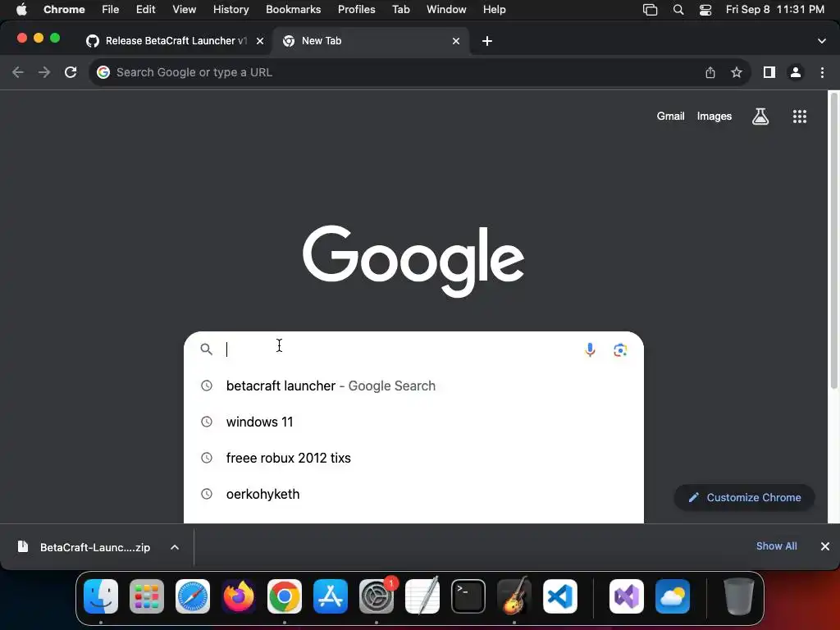The width and height of the screenshot is (840, 630).
Task: Search by image with Google Lens
Action: pos(620,349)
